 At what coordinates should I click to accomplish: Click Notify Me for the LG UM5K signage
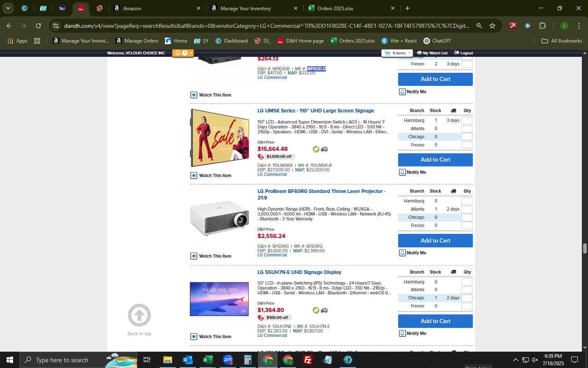point(413,172)
